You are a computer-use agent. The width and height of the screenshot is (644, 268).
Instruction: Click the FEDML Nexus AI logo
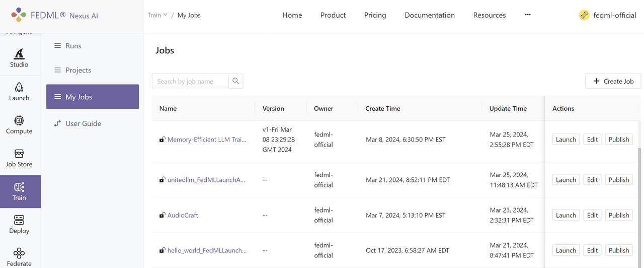point(54,15)
